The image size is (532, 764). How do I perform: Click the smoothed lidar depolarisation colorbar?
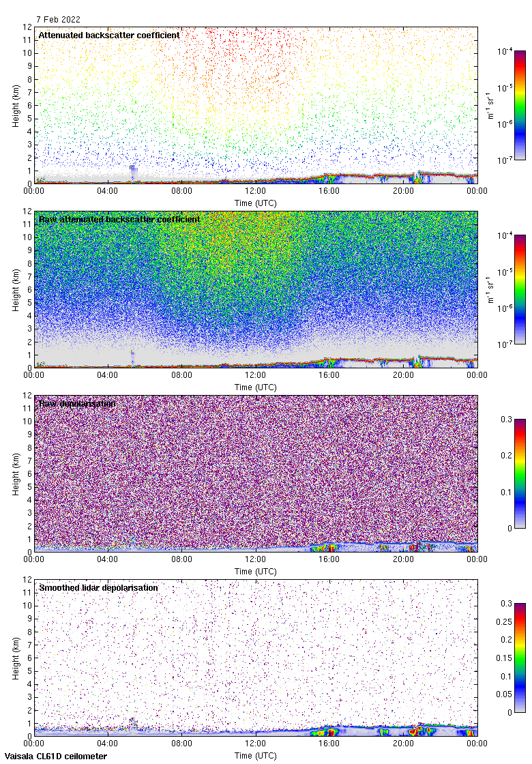pyautogui.click(x=520, y=658)
